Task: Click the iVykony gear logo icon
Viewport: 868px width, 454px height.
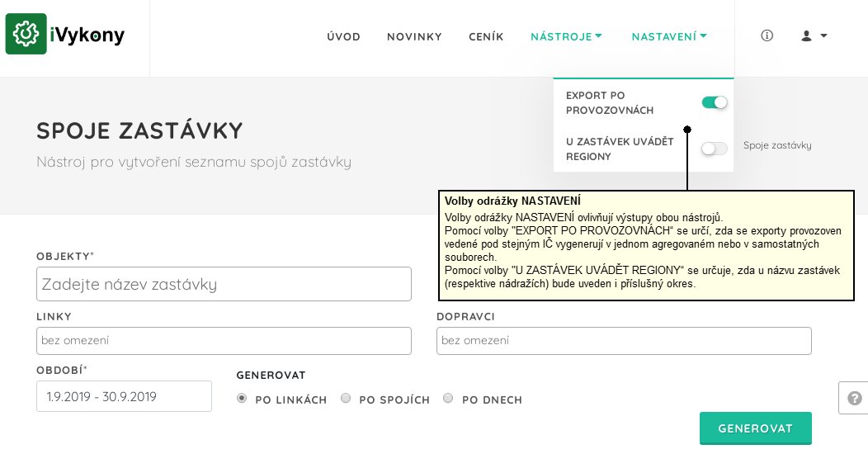Action: [x=26, y=34]
